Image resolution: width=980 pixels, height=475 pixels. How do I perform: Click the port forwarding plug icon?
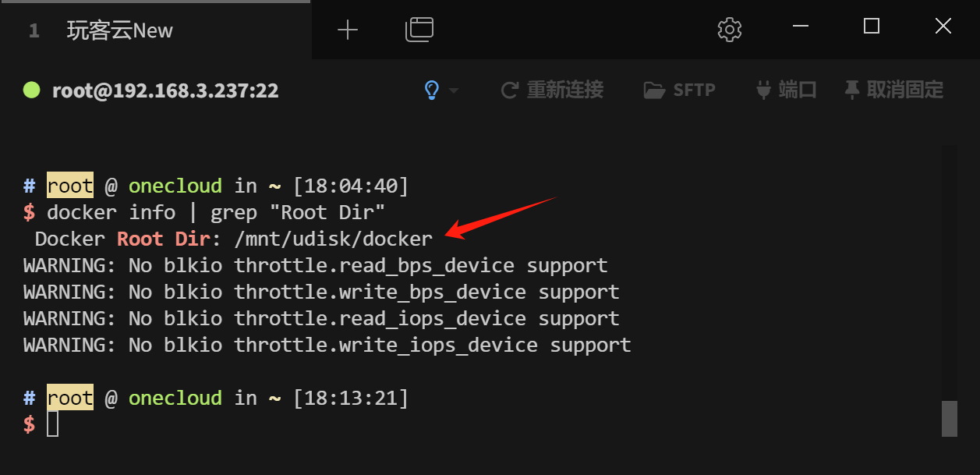pos(764,89)
